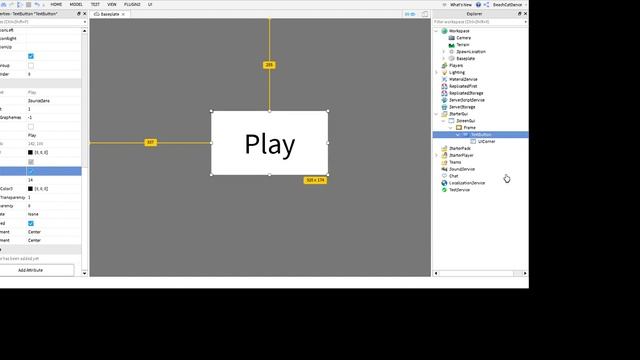Image resolution: width=640 pixels, height=360 pixels.
Task: Click the LocalizationService globe icon
Action: [x=444, y=183]
